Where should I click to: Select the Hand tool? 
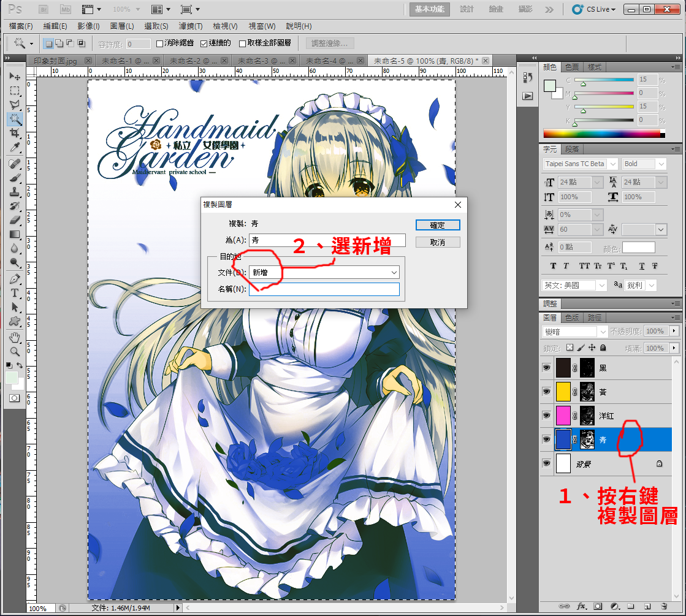15,337
